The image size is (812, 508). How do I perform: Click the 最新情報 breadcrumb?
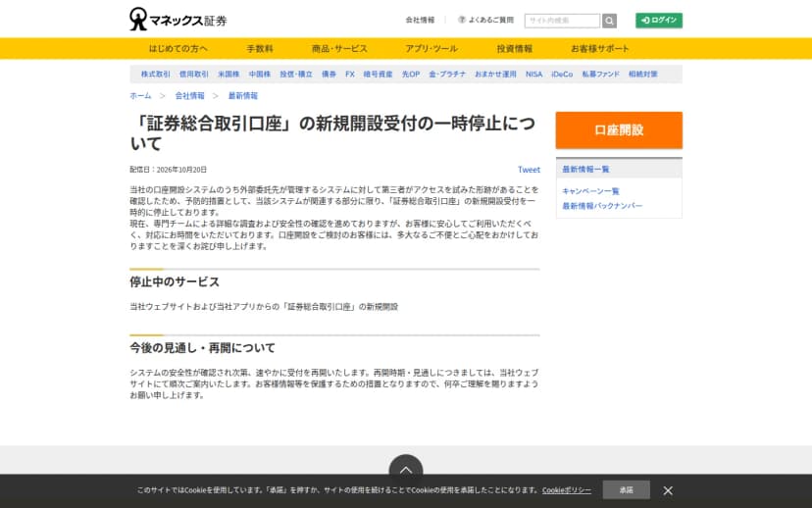(x=243, y=96)
